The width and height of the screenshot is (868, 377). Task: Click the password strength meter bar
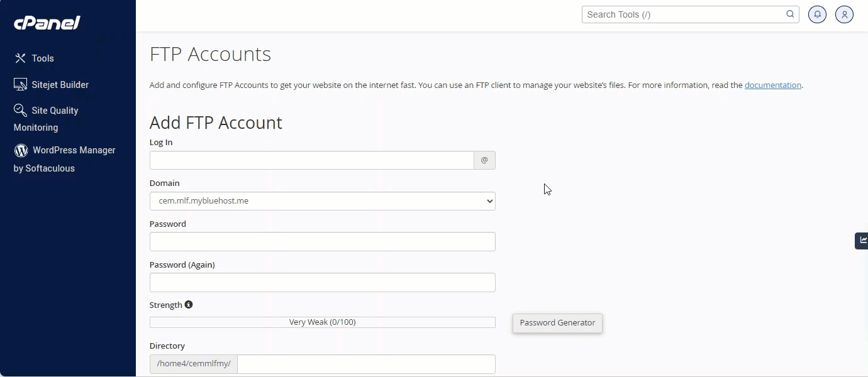pos(322,321)
